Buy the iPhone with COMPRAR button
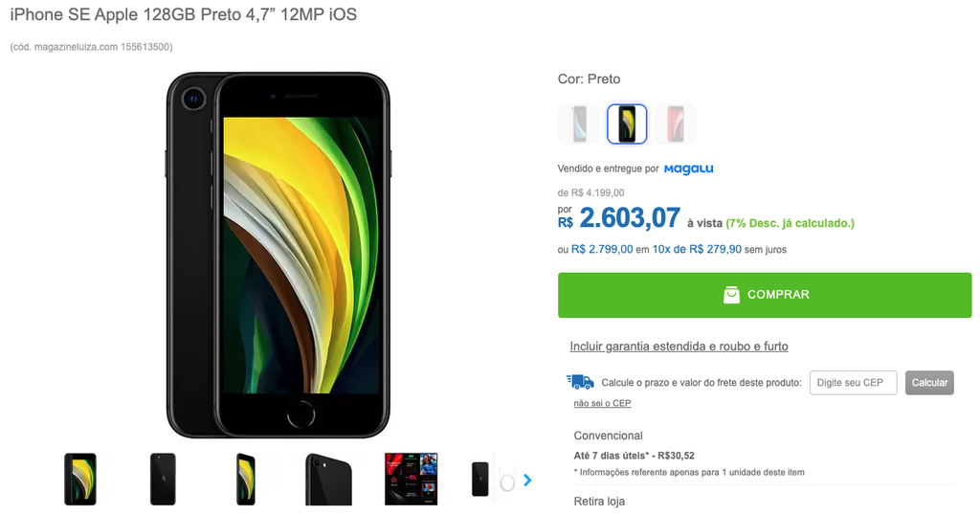This screenshot has width=980, height=515. coord(765,295)
